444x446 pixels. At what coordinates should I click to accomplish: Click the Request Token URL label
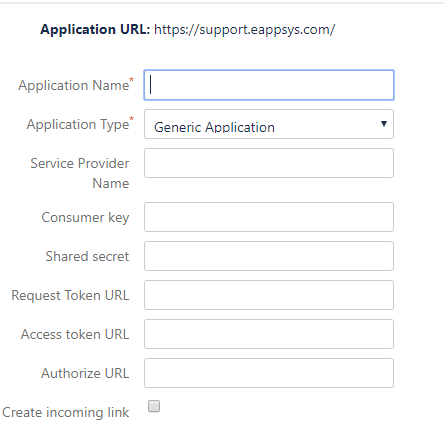point(70,295)
